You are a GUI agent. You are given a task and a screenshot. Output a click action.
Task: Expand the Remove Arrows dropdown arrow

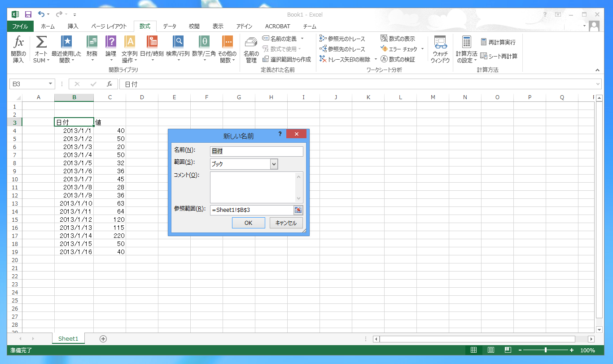point(376,59)
